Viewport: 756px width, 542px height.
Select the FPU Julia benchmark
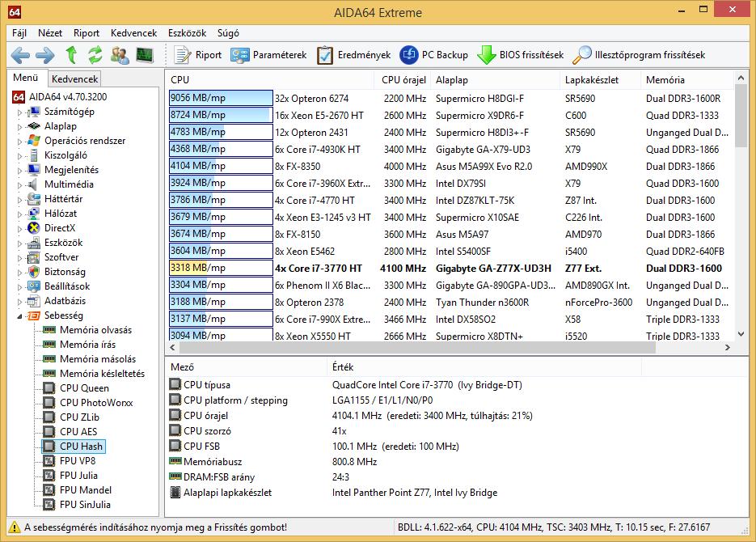(x=78, y=476)
